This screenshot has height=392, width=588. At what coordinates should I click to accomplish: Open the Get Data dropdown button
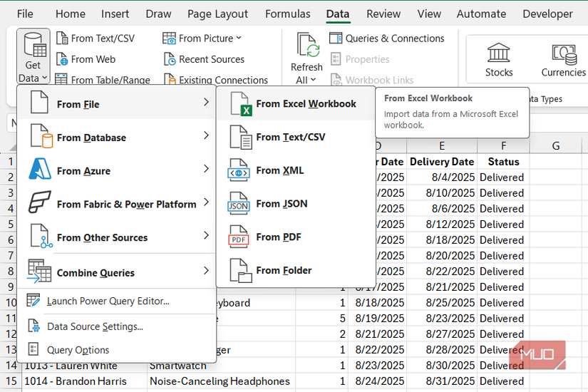pos(33,56)
